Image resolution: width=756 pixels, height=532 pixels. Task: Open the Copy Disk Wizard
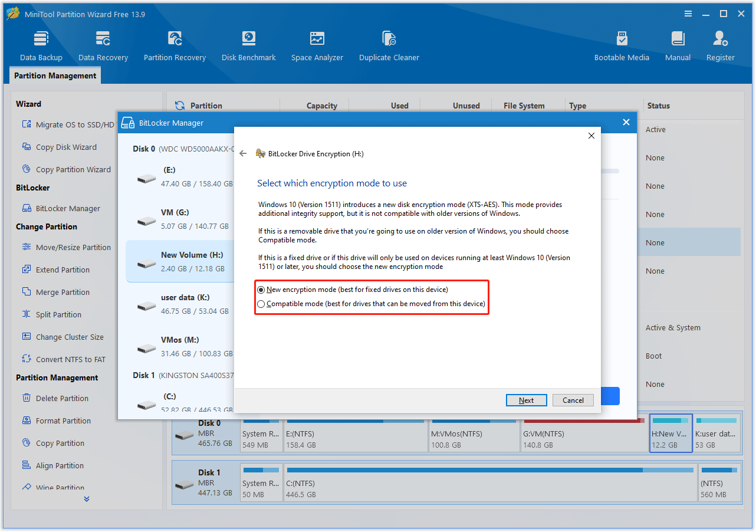click(59, 147)
